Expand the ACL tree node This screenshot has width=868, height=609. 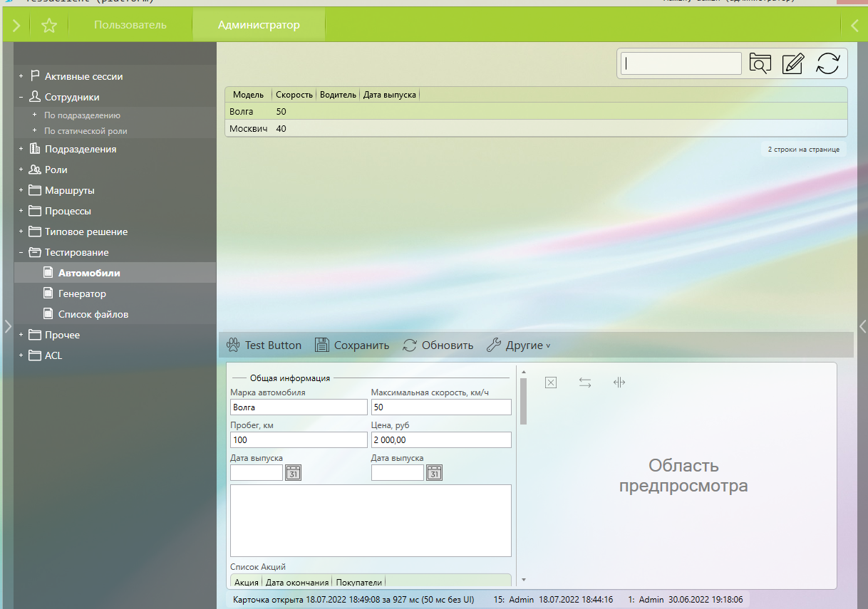(x=21, y=355)
